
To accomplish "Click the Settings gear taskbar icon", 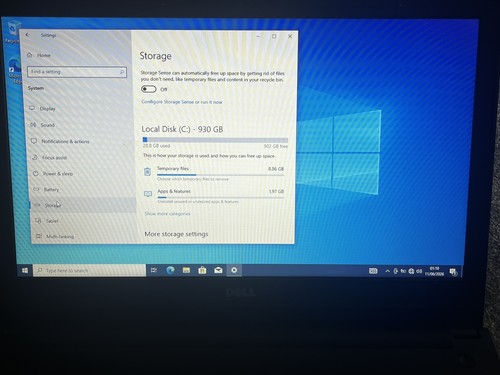I will [x=234, y=270].
